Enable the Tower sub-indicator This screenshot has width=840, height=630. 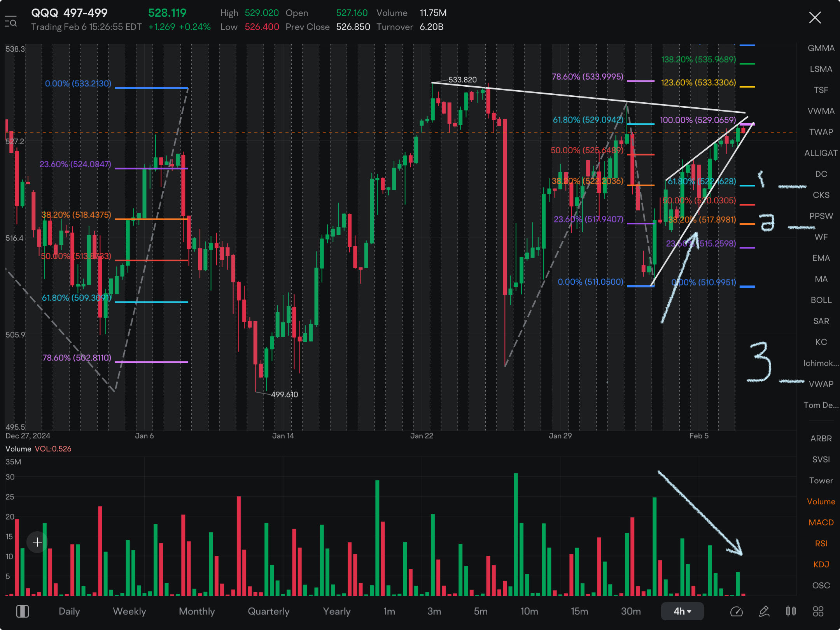[x=821, y=481]
